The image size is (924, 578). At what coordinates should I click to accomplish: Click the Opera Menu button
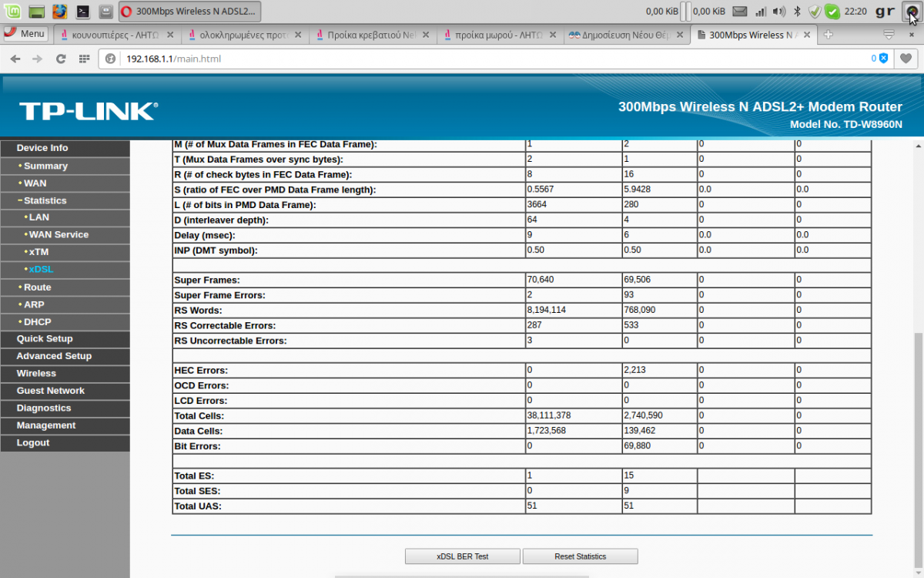click(25, 34)
